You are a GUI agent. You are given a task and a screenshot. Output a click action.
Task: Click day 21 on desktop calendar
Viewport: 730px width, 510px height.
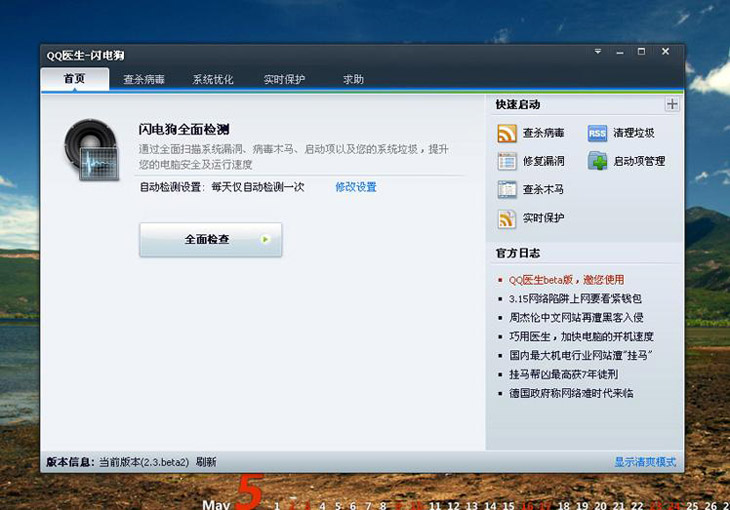click(618, 505)
